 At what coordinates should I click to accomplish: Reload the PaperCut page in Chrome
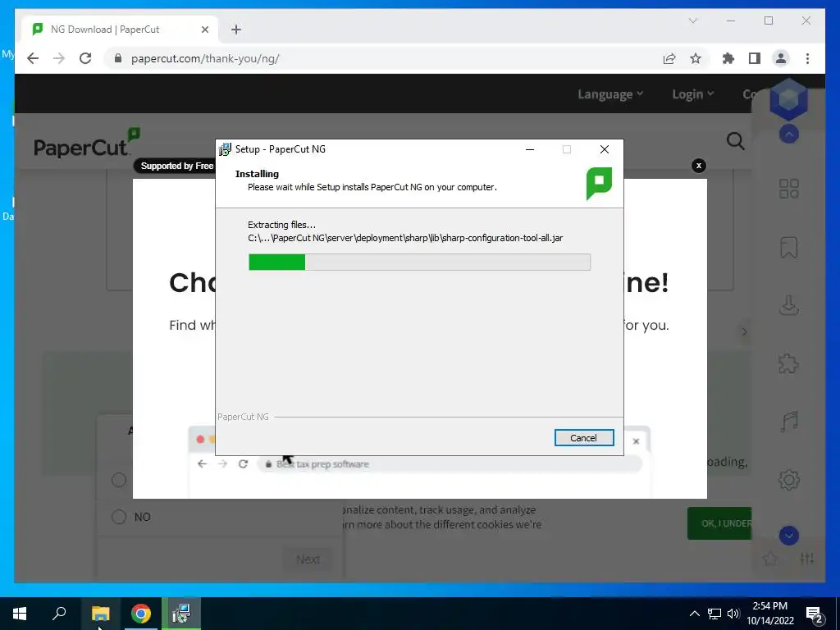pyautogui.click(x=85, y=58)
